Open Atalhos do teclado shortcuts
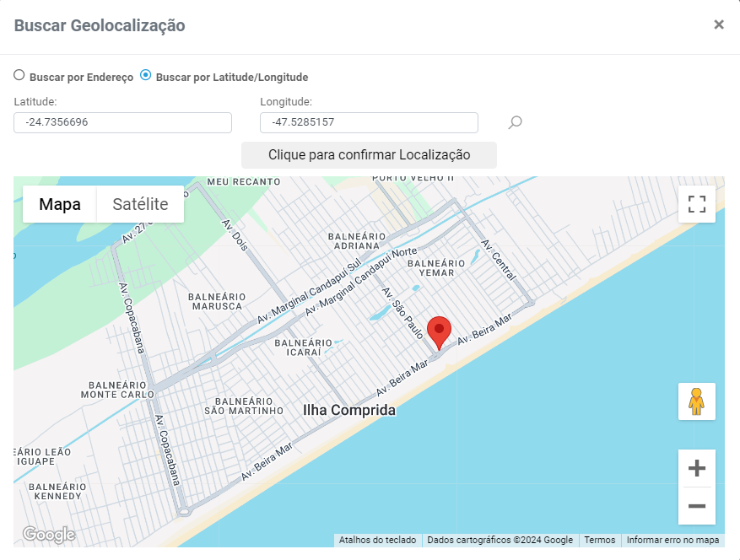This screenshot has height=560, width=740. click(x=377, y=540)
